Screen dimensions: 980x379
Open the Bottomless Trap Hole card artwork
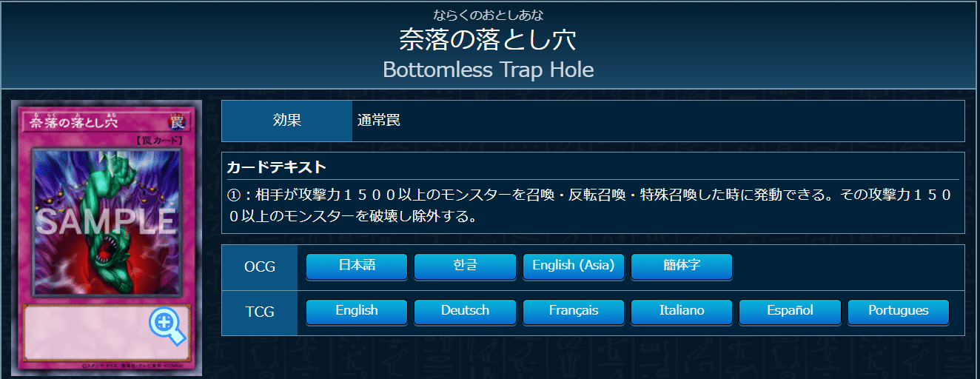click(x=107, y=221)
